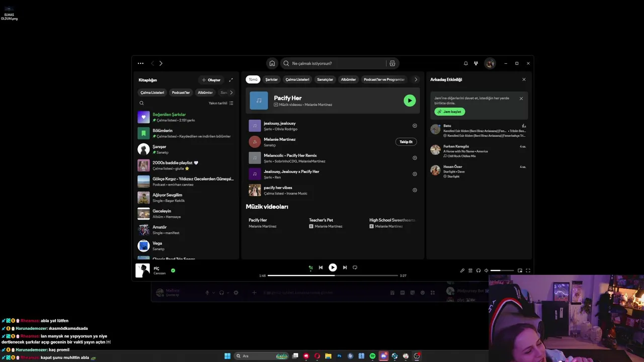Screen dimensions: 644x362
Task: Open the now playing PİÇ cover art
Action: (x=143, y=270)
